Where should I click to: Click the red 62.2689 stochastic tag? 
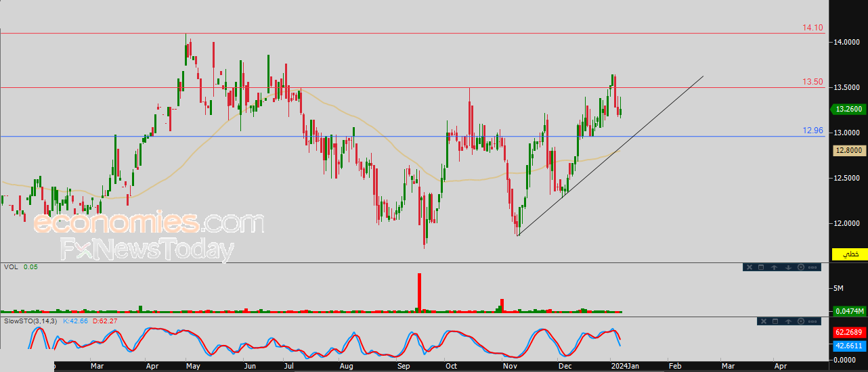pyautogui.click(x=848, y=333)
